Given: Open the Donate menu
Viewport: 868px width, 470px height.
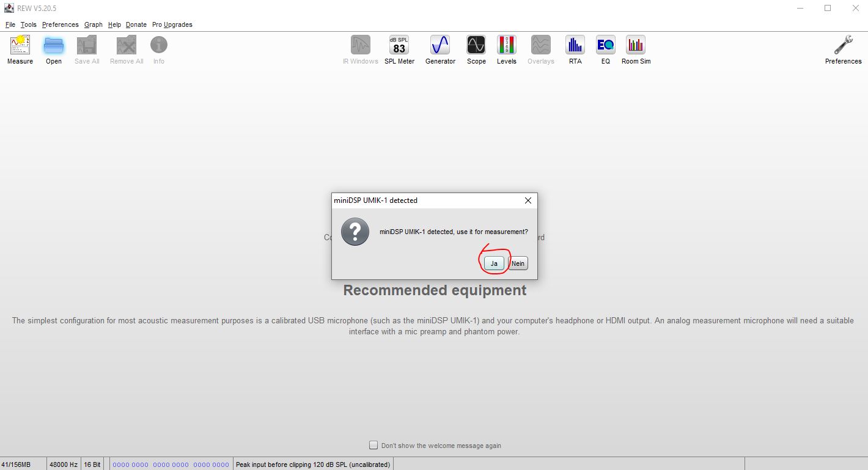Looking at the screenshot, I should pyautogui.click(x=136, y=24).
